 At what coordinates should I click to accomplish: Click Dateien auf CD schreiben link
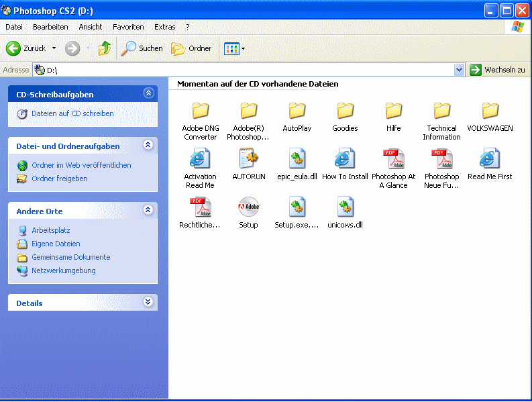[x=72, y=113]
